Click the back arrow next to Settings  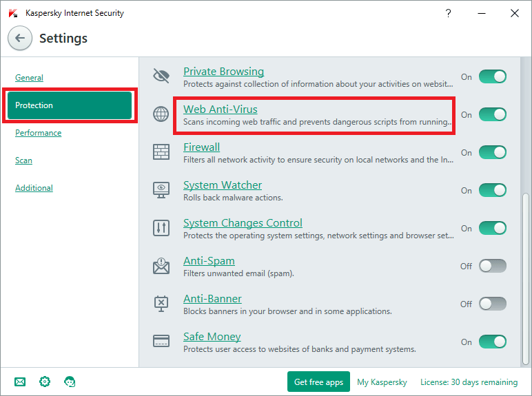click(x=20, y=39)
